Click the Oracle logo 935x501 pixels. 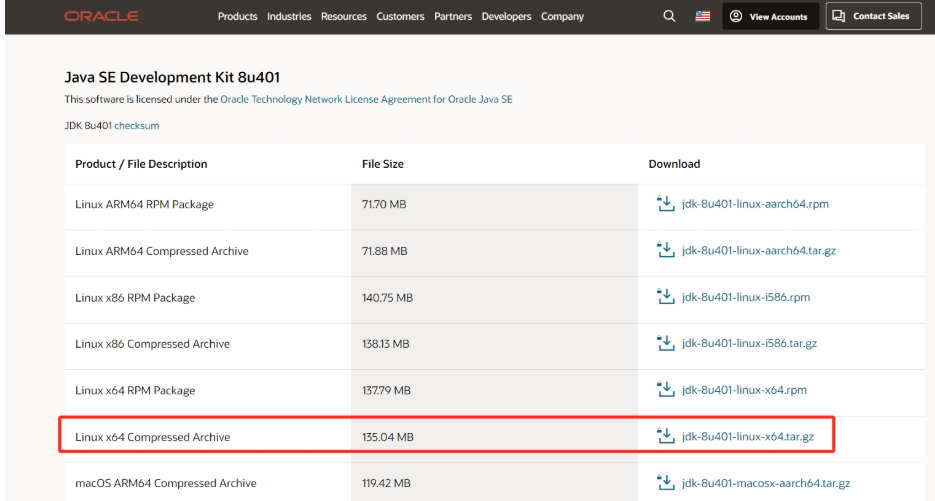(x=101, y=16)
